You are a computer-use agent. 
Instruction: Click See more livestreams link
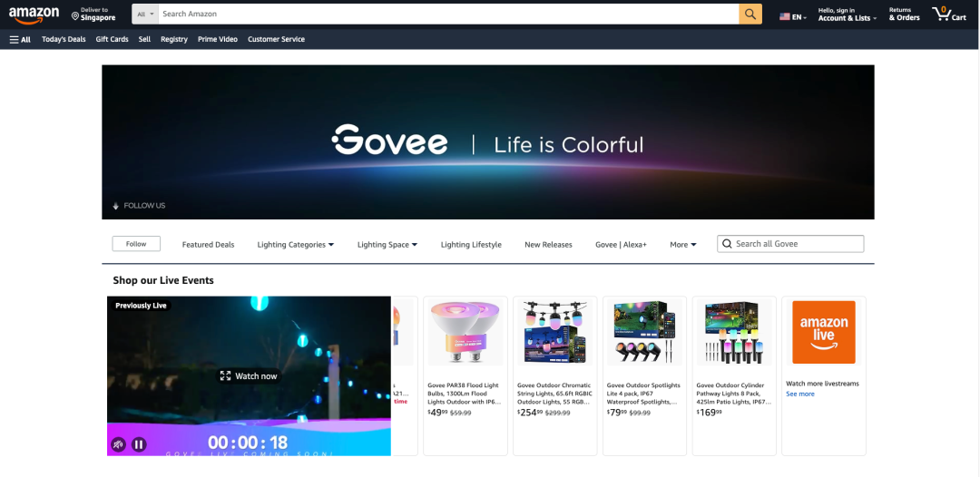coord(800,394)
